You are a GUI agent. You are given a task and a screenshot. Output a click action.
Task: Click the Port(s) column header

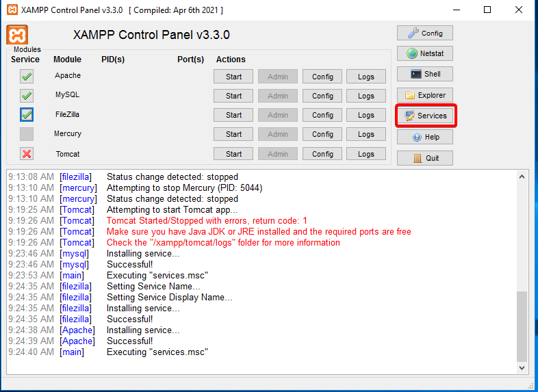190,60
